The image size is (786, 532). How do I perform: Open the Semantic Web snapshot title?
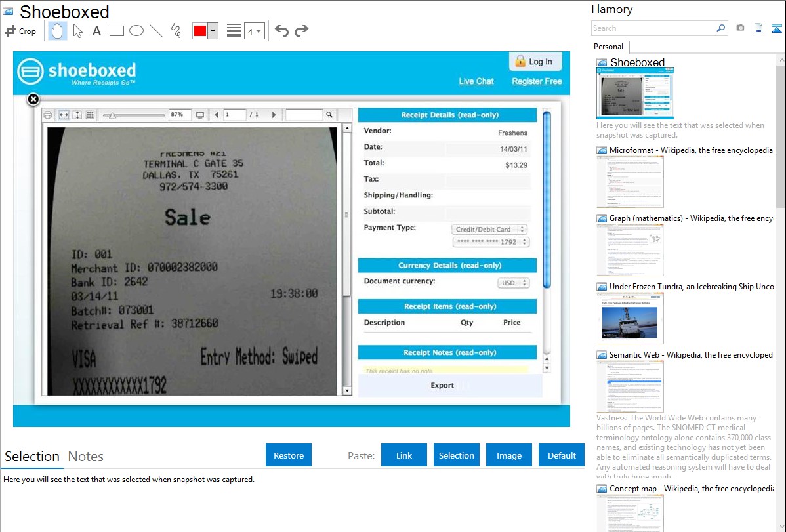pos(691,354)
